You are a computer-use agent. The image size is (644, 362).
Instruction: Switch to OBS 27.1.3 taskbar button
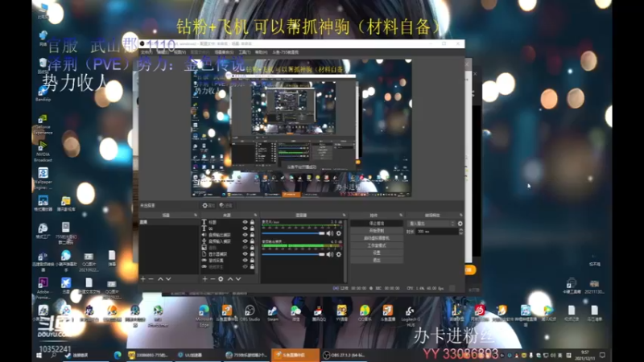click(x=345, y=356)
